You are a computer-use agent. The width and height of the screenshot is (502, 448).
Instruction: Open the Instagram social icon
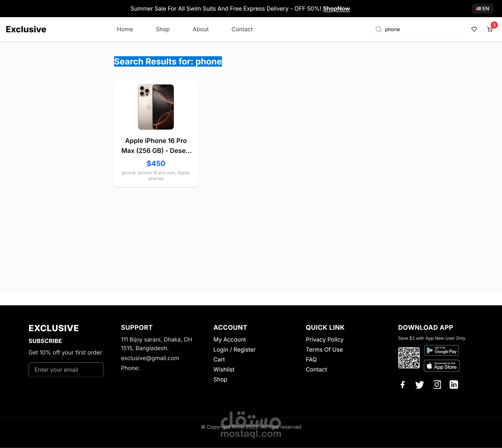point(437,384)
